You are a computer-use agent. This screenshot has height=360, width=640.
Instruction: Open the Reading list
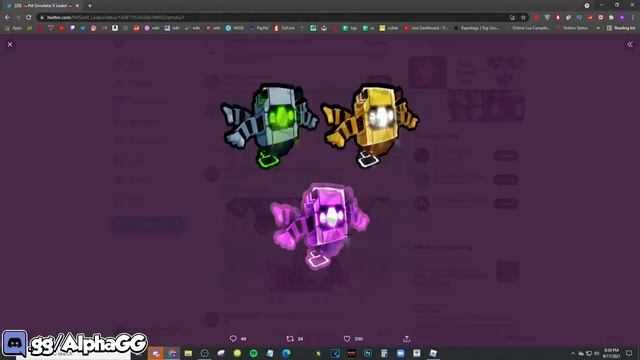click(x=621, y=28)
